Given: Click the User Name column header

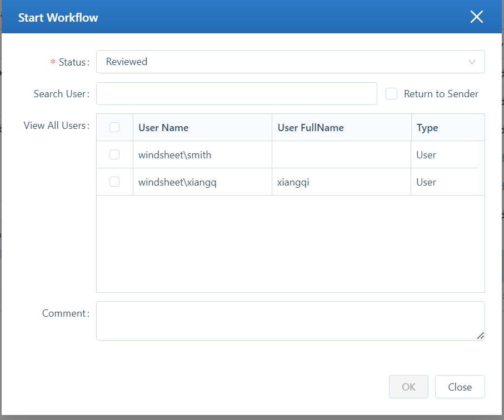Looking at the screenshot, I should (x=163, y=128).
